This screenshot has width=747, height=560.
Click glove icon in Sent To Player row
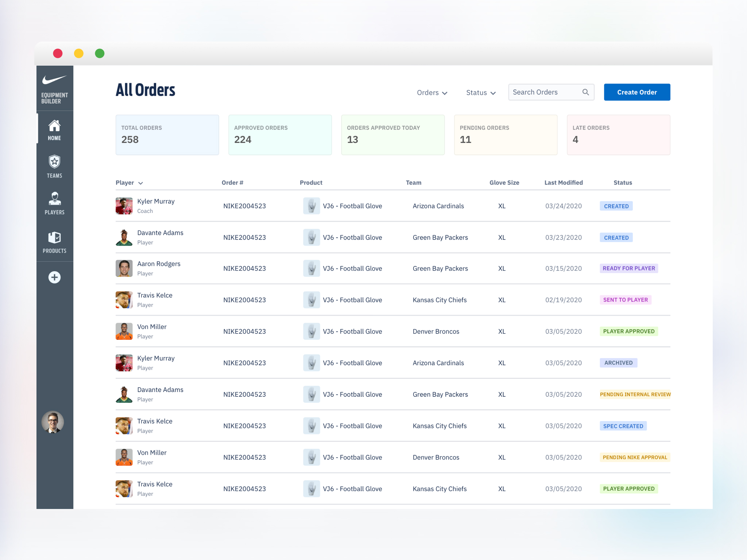[311, 300]
